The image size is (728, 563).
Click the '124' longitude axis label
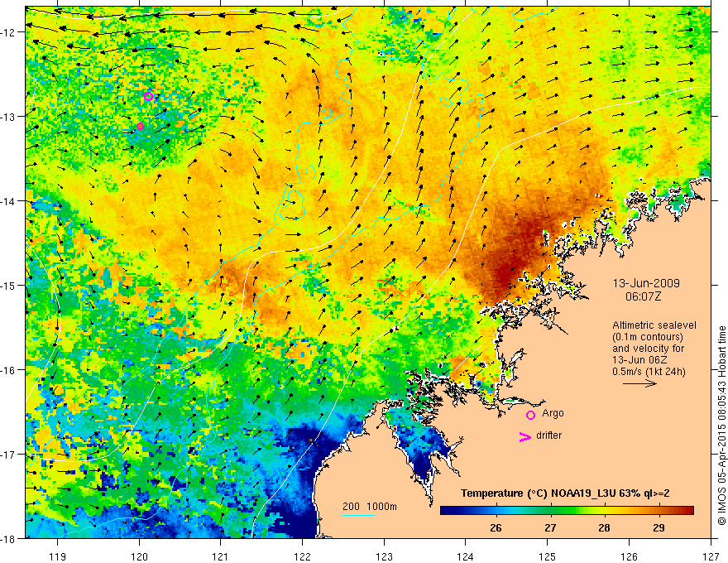pos(466,556)
